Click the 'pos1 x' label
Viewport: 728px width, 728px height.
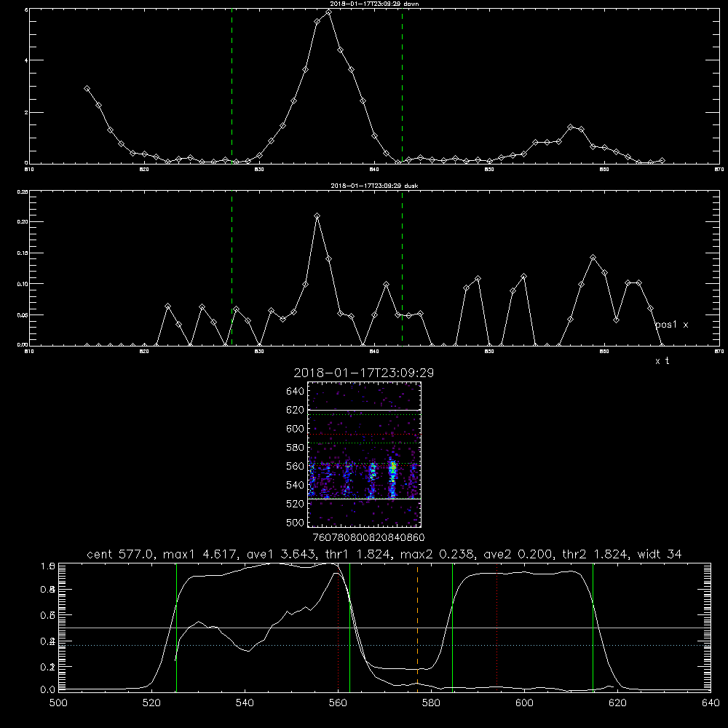pyautogui.click(x=672, y=325)
